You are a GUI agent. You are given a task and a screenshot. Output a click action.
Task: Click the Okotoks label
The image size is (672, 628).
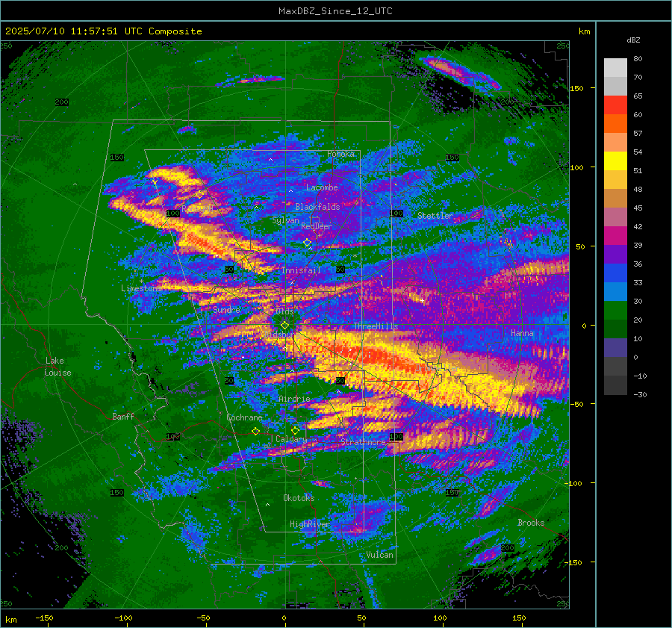pos(299,497)
